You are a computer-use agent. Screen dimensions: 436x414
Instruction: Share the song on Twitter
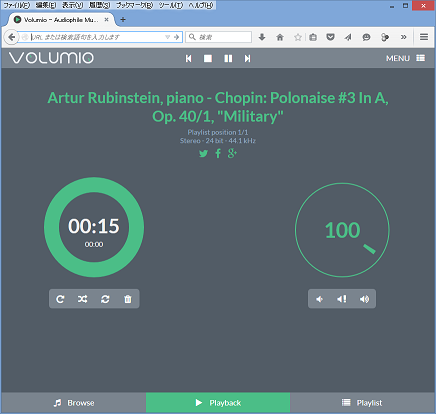click(x=203, y=154)
